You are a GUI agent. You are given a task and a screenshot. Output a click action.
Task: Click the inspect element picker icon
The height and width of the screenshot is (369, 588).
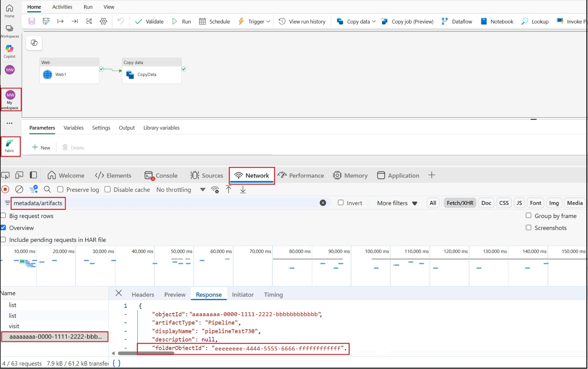coord(5,175)
